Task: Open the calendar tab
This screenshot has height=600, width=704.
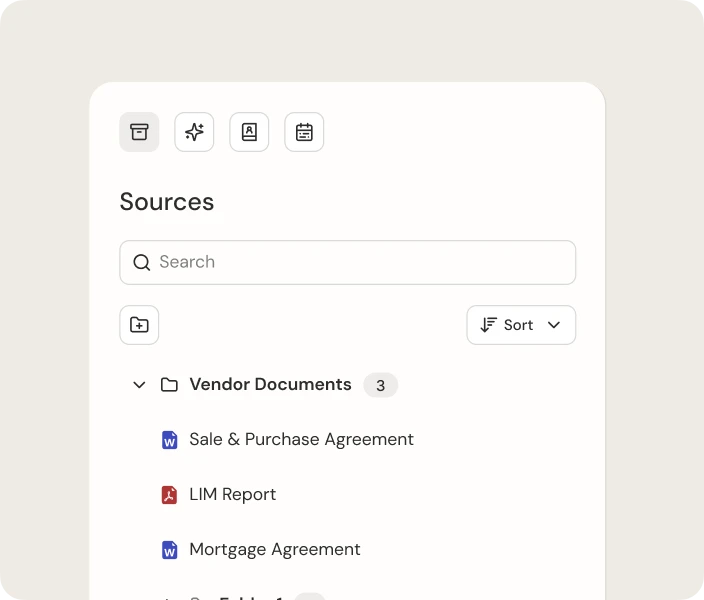Action: point(304,132)
